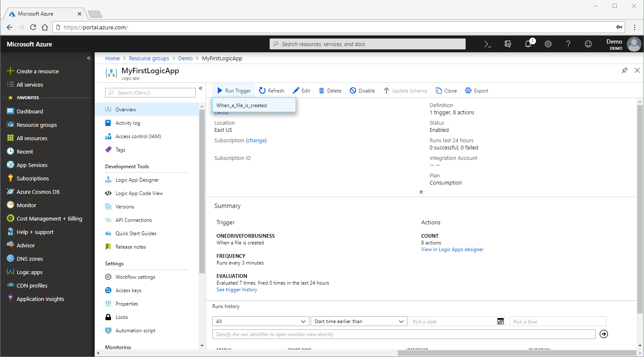The height and width of the screenshot is (357, 644).
Task: Open Dashboard in favorites
Action: pos(47,111)
